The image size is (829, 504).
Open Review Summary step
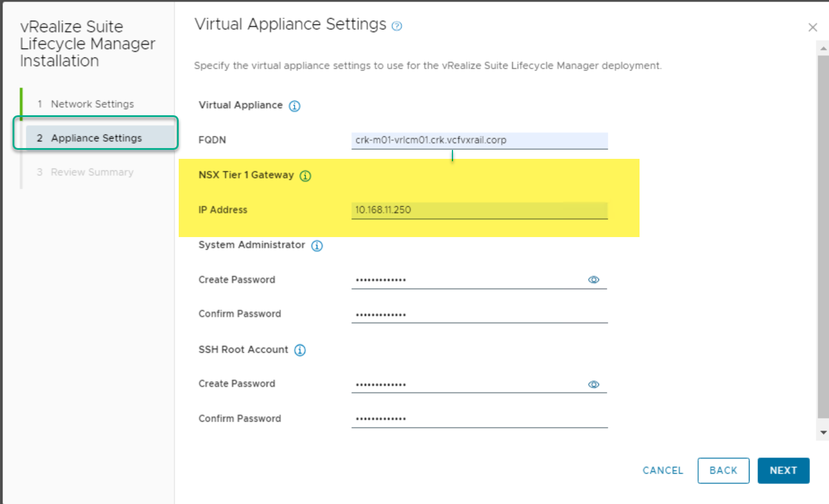92,172
